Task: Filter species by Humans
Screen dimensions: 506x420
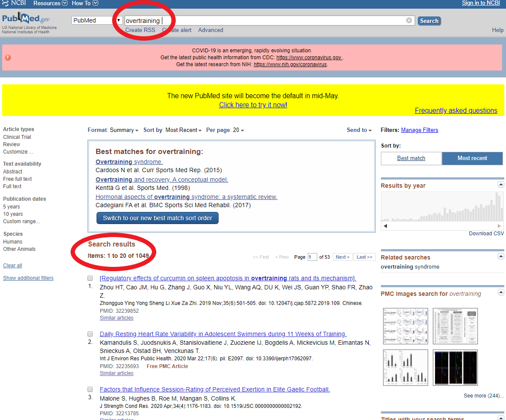Action: click(13, 242)
